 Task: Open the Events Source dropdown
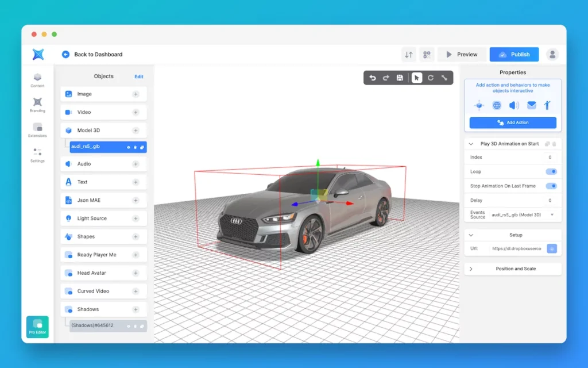coord(552,214)
